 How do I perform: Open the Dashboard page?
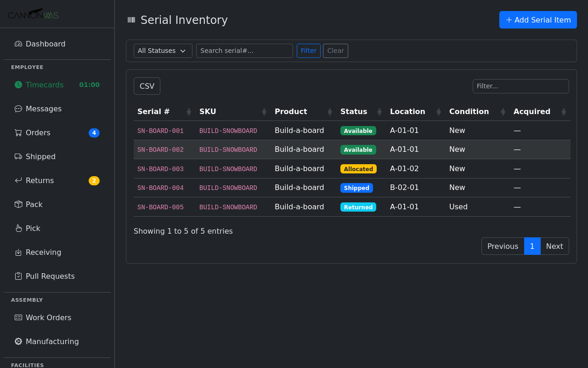click(x=45, y=44)
